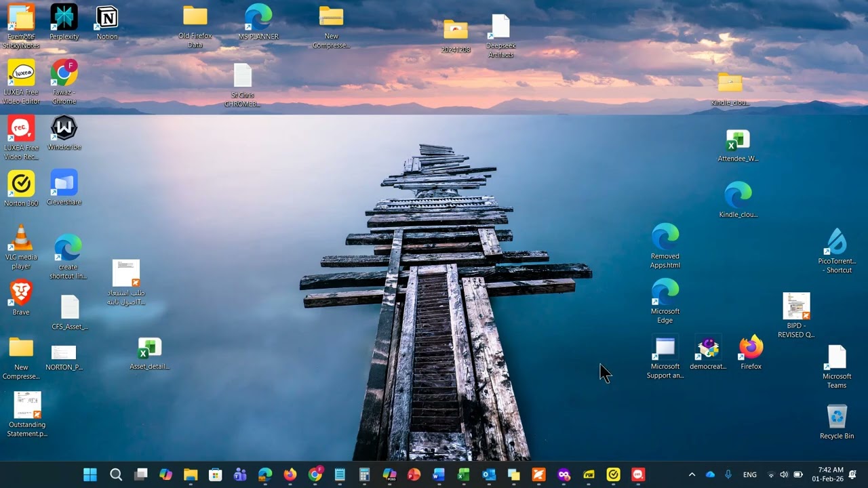The width and height of the screenshot is (868, 488).
Task: Select the Brave browser desktop icon
Action: [x=21, y=298]
